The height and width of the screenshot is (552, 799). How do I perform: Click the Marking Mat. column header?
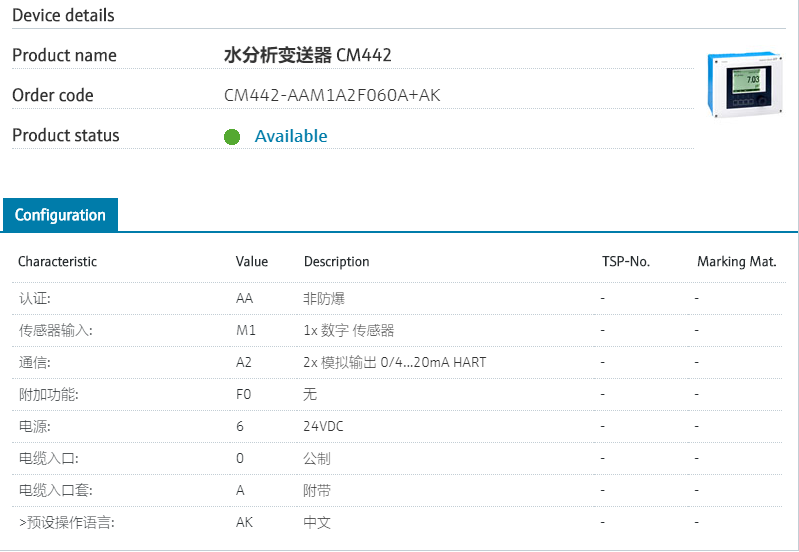736,262
